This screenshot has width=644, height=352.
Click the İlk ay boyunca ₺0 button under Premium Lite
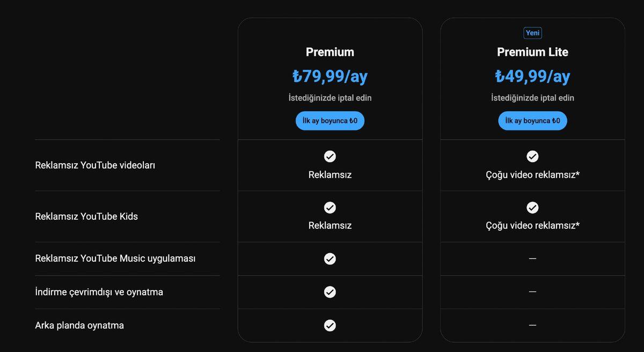tap(532, 120)
